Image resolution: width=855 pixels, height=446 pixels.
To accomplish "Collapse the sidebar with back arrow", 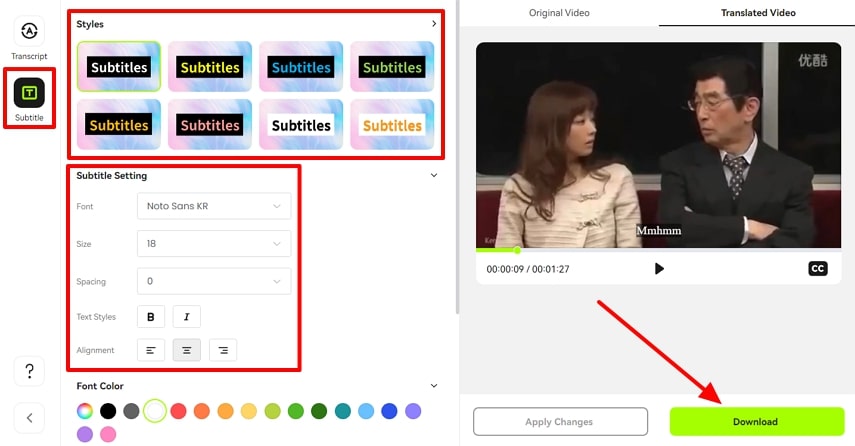I will 29,418.
